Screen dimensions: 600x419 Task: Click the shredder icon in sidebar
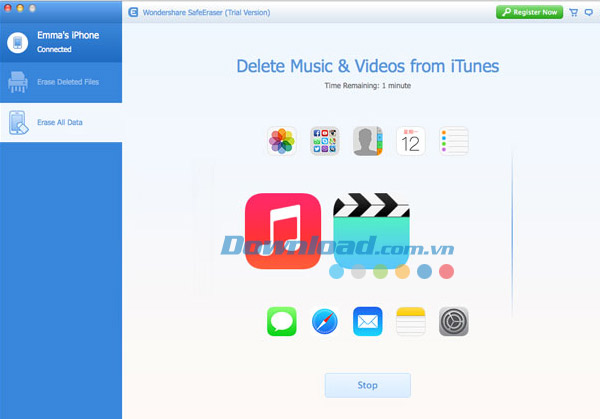tap(18, 82)
